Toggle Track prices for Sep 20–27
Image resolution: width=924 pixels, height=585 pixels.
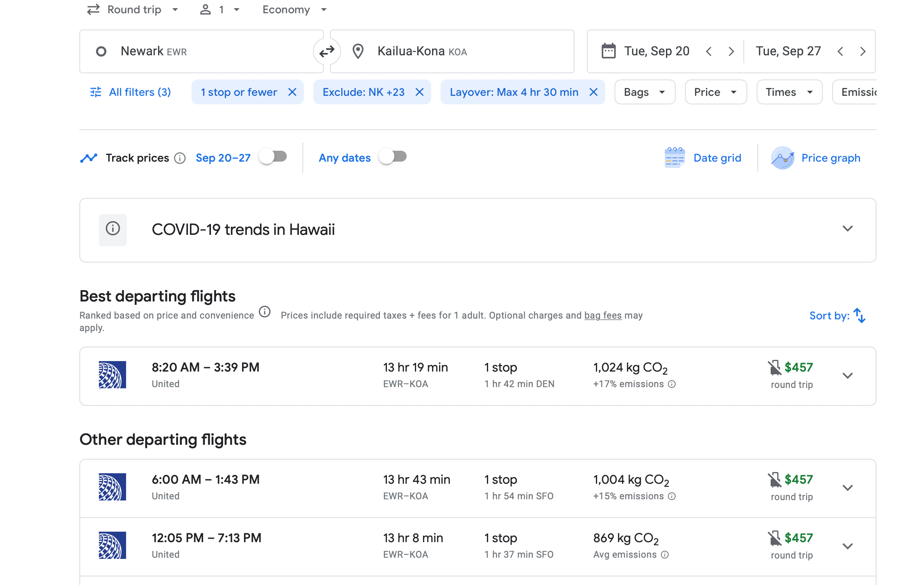coord(274,157)
